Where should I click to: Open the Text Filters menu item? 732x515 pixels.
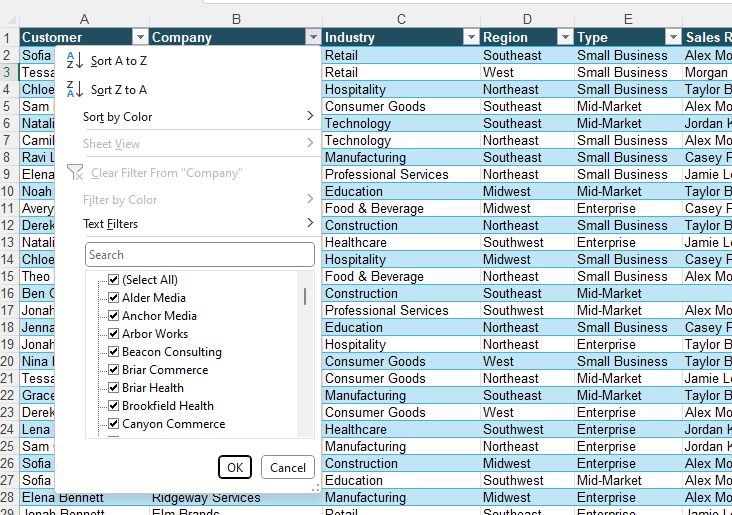tap(188, 224)
